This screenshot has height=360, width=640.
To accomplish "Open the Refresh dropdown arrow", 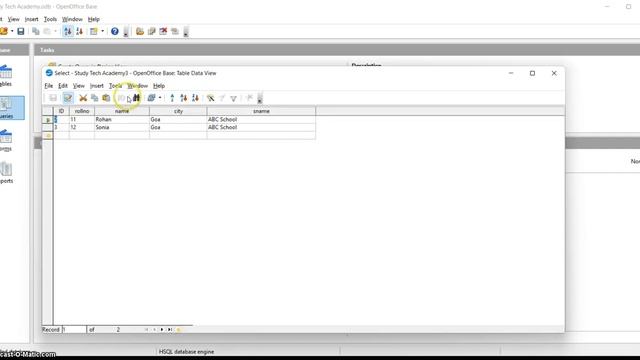I will [x=160, y=98].
